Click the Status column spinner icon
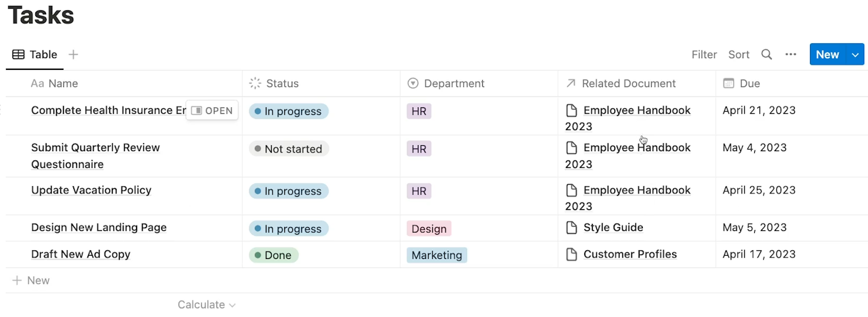Viewport: 868px width, 317px height. 255,83
